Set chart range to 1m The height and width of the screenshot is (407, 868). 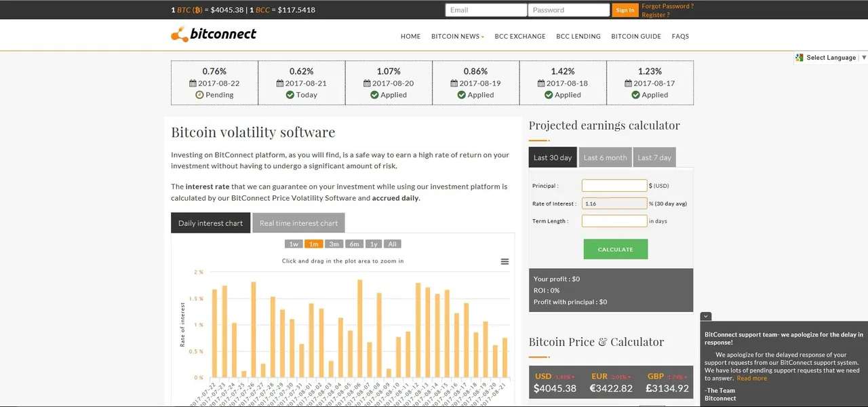click(313, 244)
